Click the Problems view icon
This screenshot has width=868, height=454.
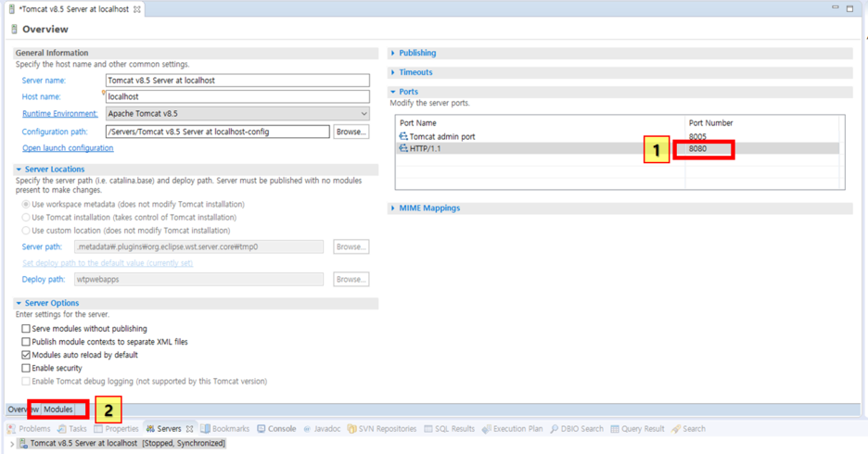[x=12, y=429]
